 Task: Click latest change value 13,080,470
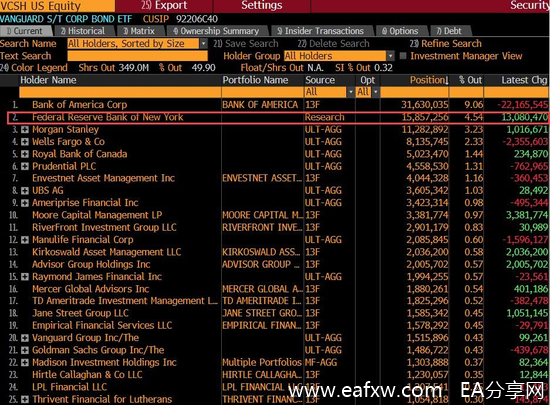point(525,117)
